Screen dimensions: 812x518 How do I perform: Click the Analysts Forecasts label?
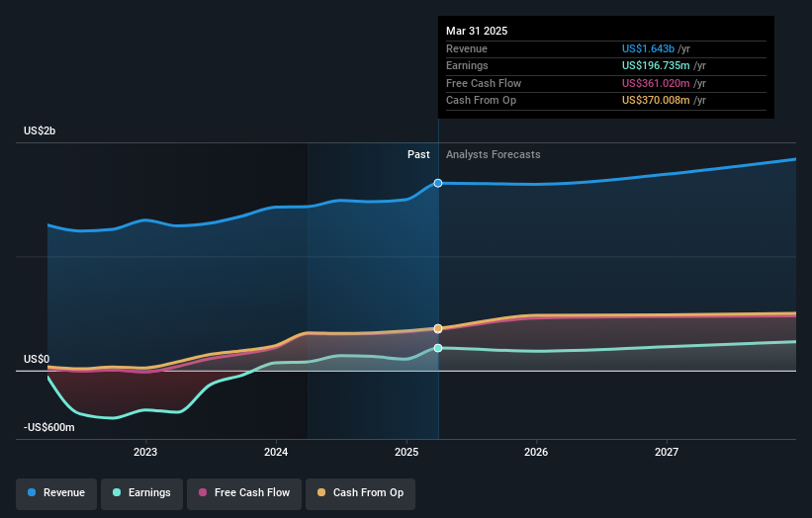(x=493, y=155)
